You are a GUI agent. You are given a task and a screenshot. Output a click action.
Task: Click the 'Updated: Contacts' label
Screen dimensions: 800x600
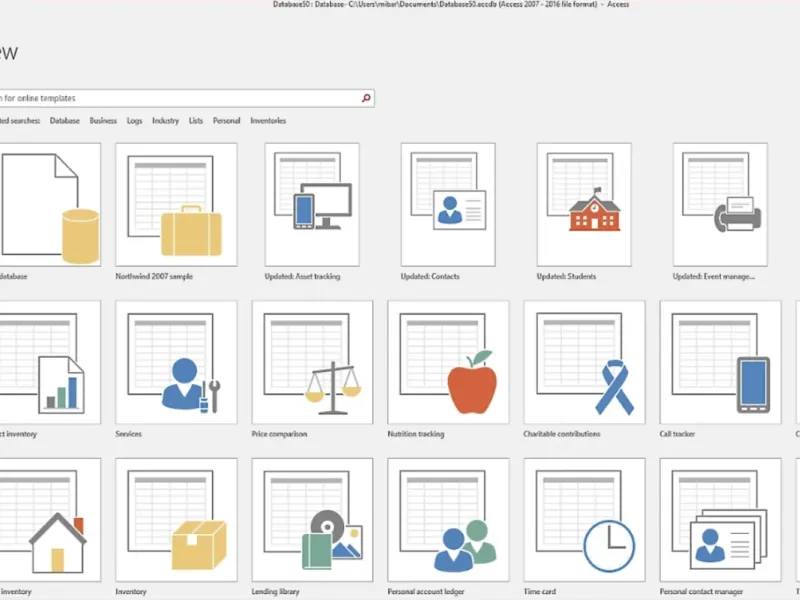tap(430, 277)
